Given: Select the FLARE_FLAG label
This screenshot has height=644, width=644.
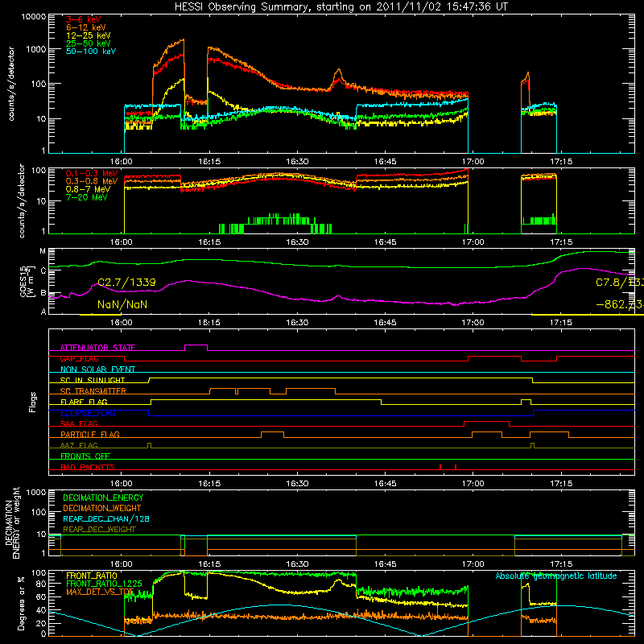Looking at the screenshot, I should coord(84,402).
